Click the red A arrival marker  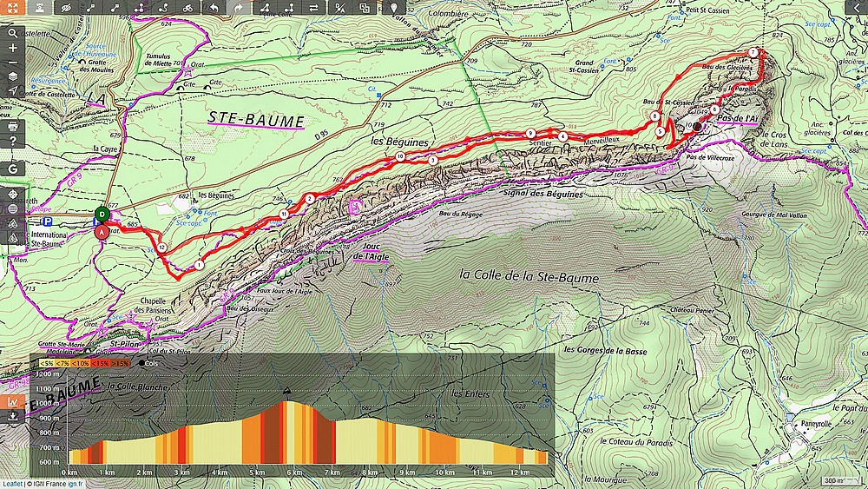point(102,232)
